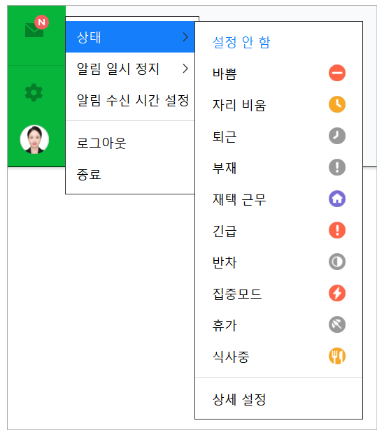Select the half-circle 반차 icon
Image resolution: width=386 pixels, height=436 pixels.
coord(337,262)
